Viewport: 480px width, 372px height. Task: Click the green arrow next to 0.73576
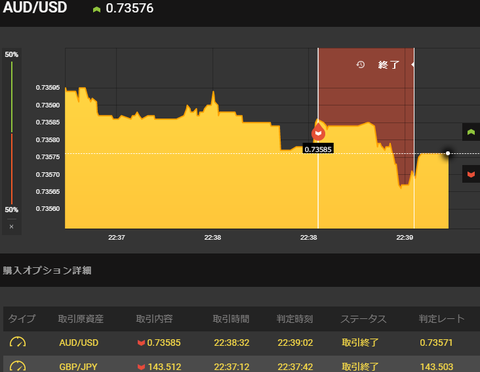[97, 9]
